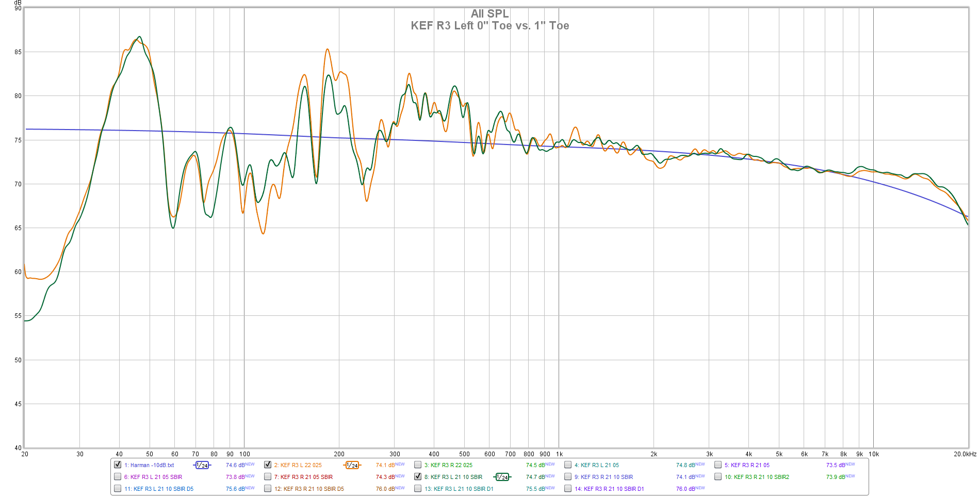Click the '10: KEF R3 R 21 10 SBIR2' label
Viewport: 980px width, 496px height.
[x=757, y=477]
